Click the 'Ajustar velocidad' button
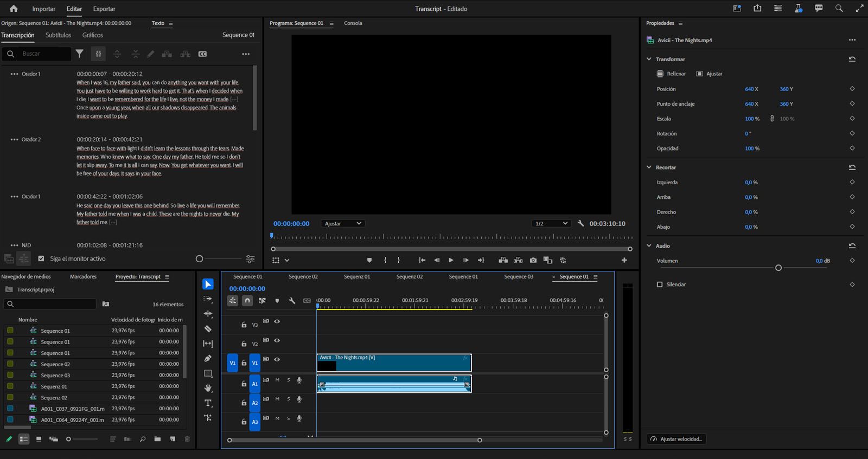This screenshot has width=868, height=459. point(676,439)
